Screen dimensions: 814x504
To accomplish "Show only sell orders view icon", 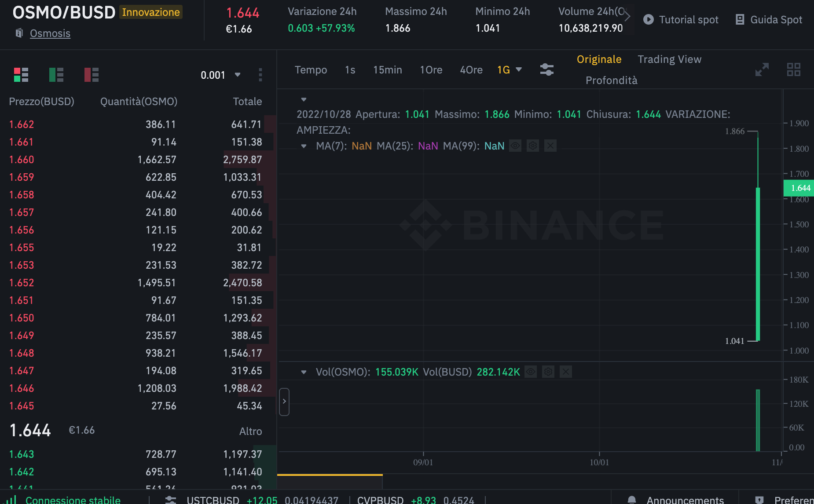I will [92, 75].
